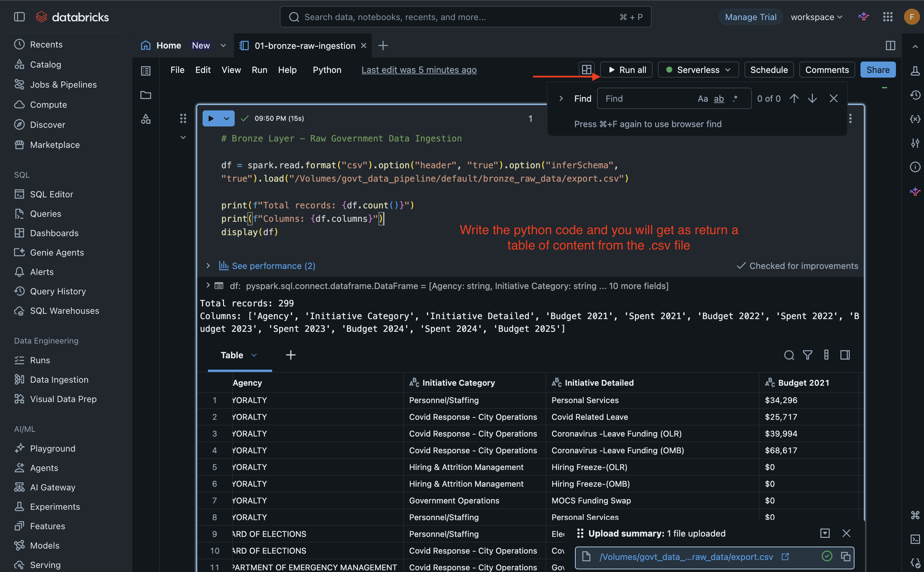Open the View menu
This screenshot has height=572, width=924.
231,70
